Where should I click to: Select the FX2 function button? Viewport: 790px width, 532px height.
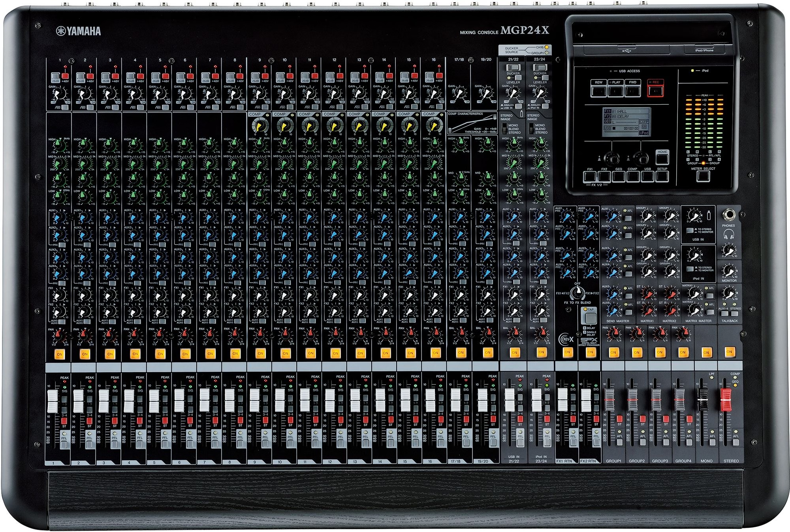(x=604, y=177)
